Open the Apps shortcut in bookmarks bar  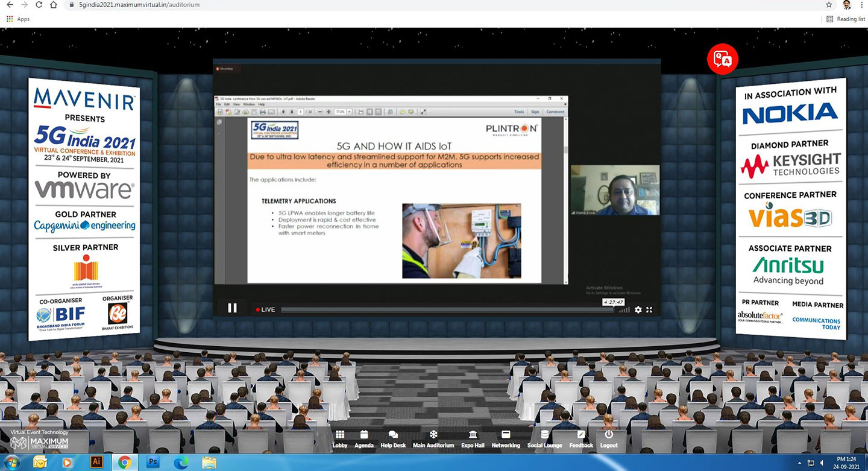tap(17, 19)
